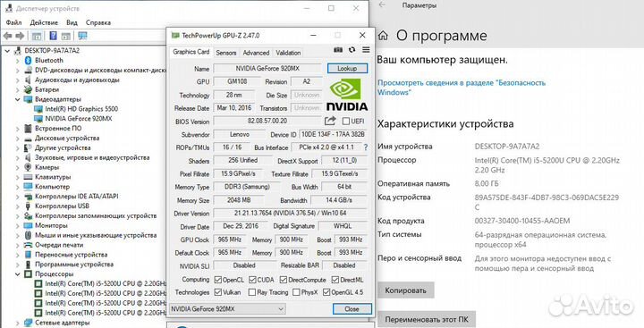Click Device Manager back toolbar arrow
Image resolution: width=644 pixels, height=328 pixels.
pos(7,36)
